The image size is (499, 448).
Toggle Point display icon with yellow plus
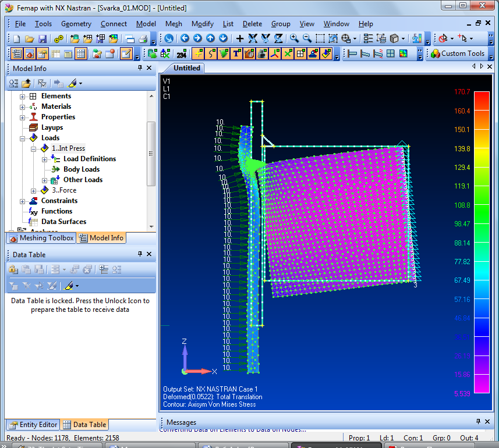click(198, 54)
